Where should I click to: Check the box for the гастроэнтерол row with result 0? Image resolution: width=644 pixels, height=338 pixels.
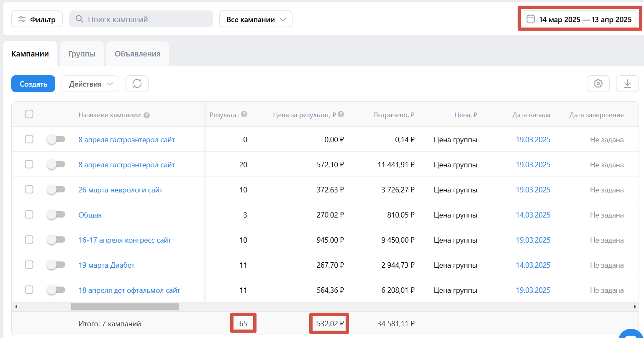click(x=29, y=139)
